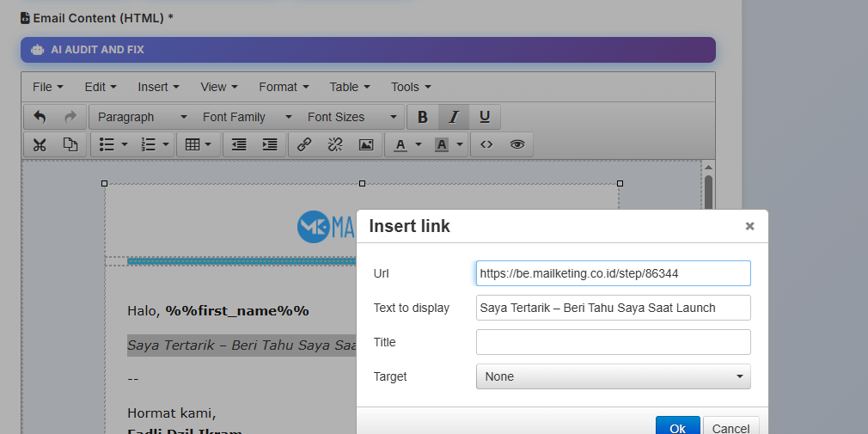
Task: Expand the Target dropdown showing None
Action: pos(613,376)
